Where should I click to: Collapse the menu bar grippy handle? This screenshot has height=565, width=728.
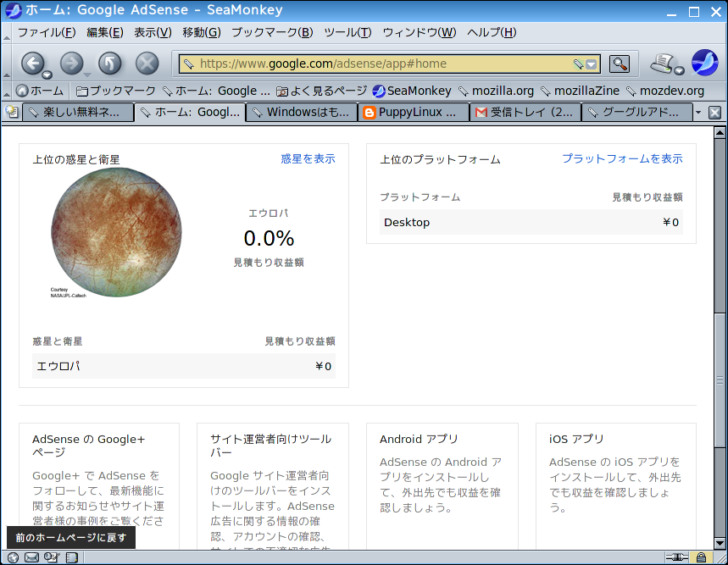click(x=7, y=32)
